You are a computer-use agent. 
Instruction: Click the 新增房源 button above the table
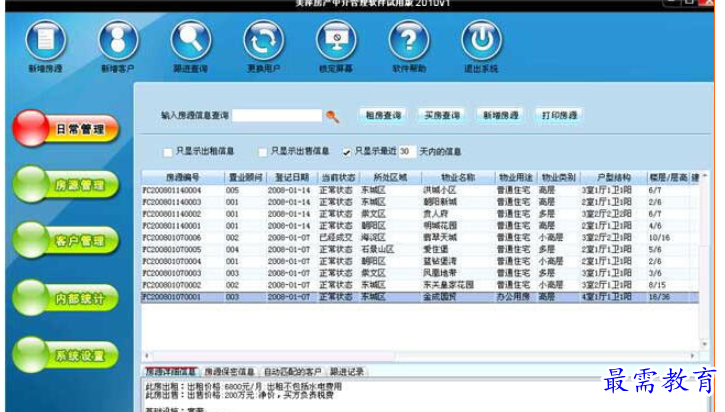(501, 115)
